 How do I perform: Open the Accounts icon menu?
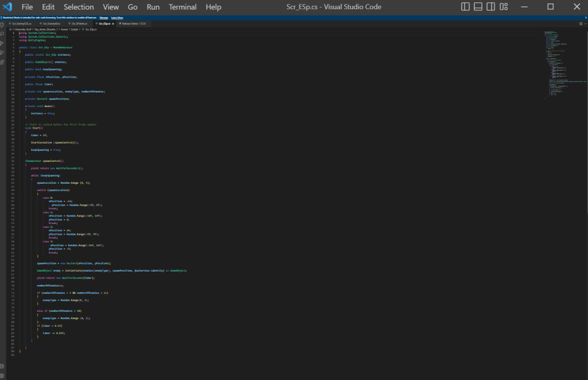(x=3, y=366)
